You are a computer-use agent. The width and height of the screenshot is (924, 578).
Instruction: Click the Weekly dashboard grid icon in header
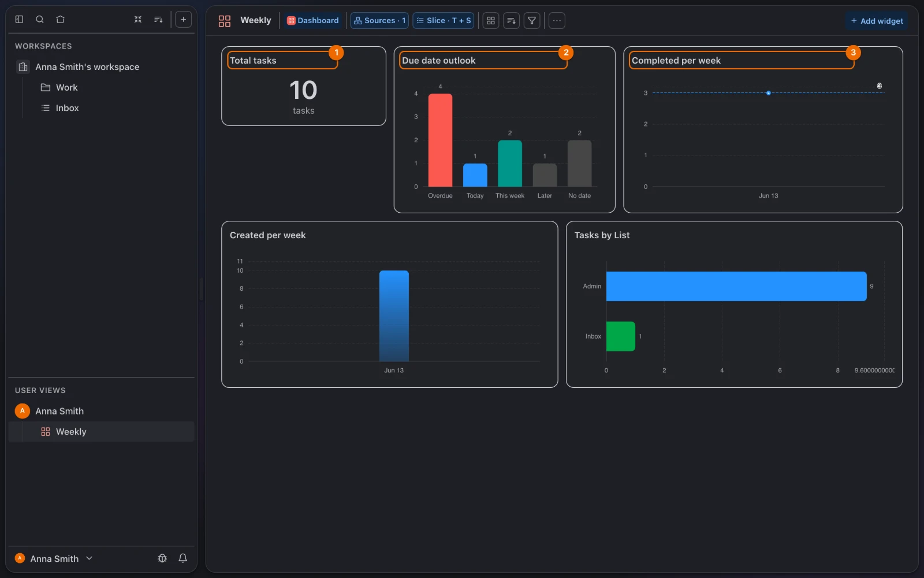tap(225, 21)
